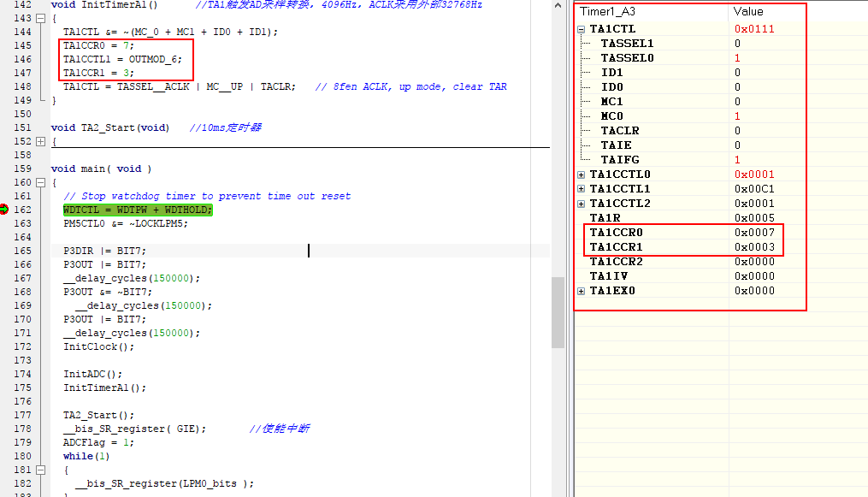Expand the TA1CCTL2 register
Image resolution: width=868 pixels, height=497 pixels.
click(x=582, y=204)
